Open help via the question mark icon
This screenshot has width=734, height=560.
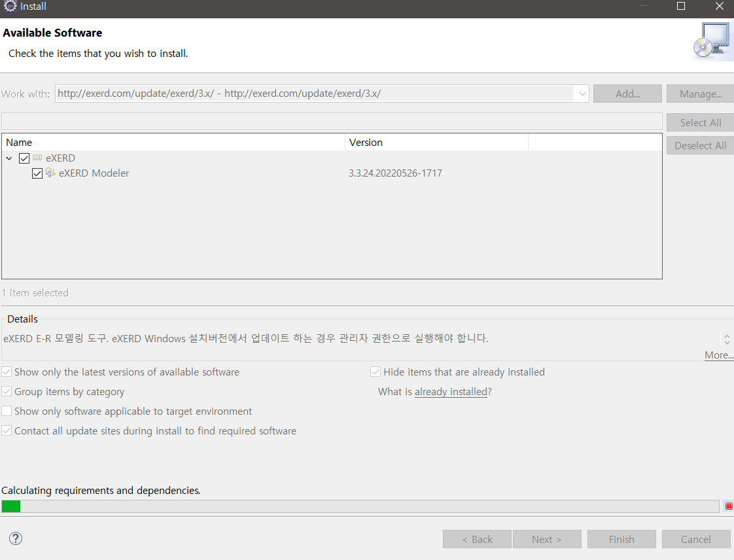tap(16, 538)
